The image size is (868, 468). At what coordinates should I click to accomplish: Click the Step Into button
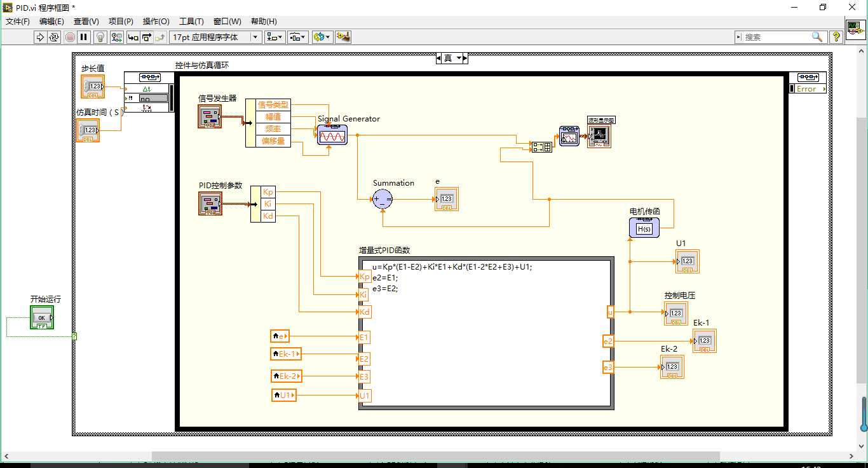(133, 37)
